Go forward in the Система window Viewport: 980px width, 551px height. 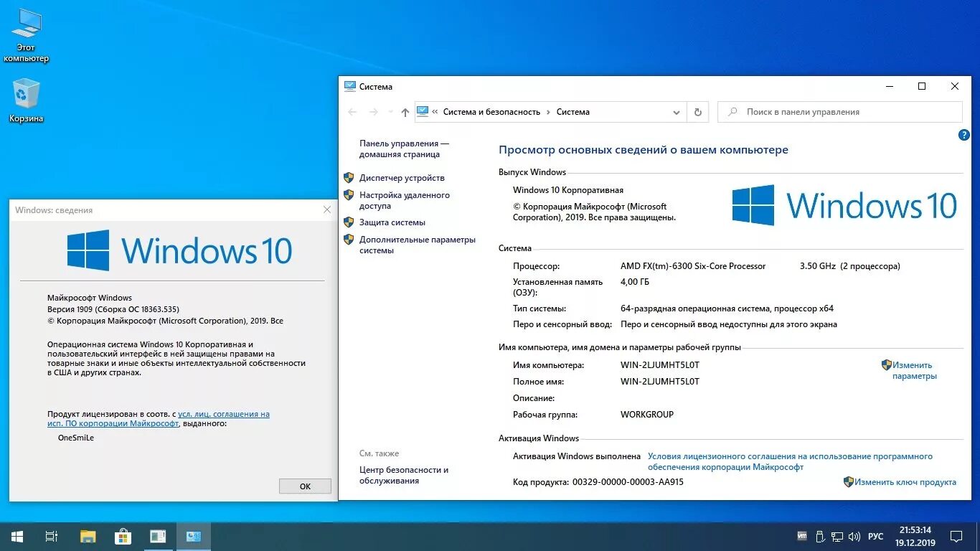[374, 112]
